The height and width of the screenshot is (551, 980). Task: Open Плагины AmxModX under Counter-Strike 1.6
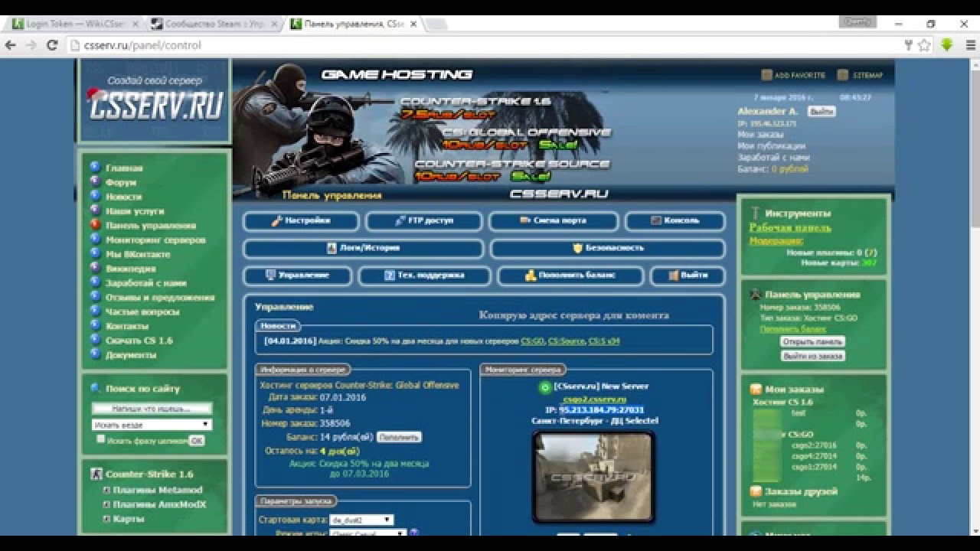tap(159, 504)
